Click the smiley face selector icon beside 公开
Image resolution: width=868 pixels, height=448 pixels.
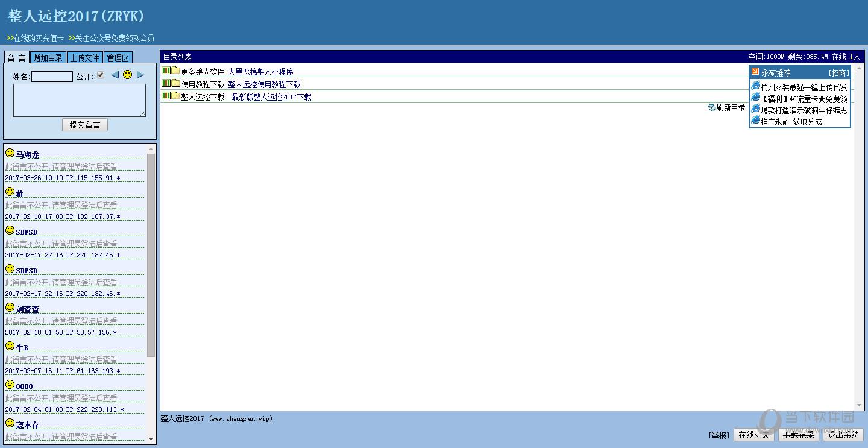pos(128,75)
